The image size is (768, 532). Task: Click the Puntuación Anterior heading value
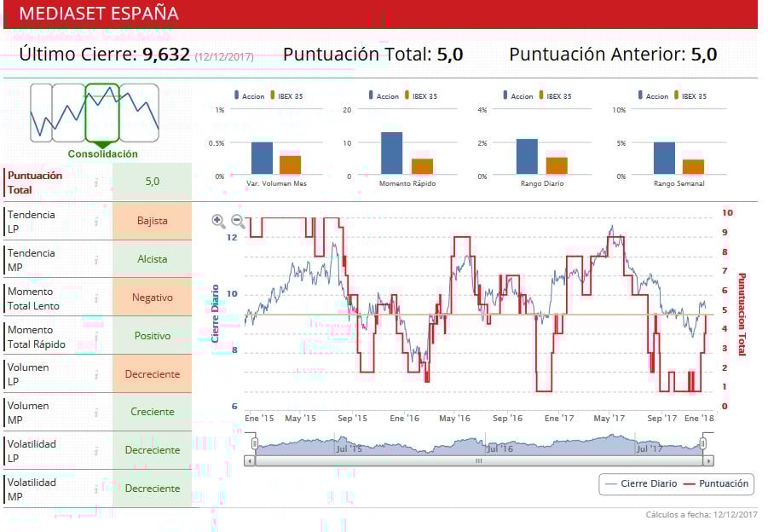click(x=704, y=55)
